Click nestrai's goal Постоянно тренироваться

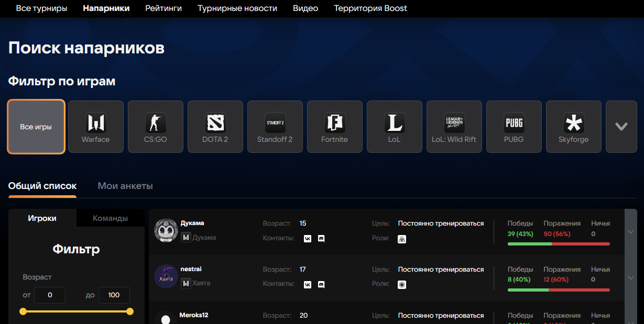point(441,270)
